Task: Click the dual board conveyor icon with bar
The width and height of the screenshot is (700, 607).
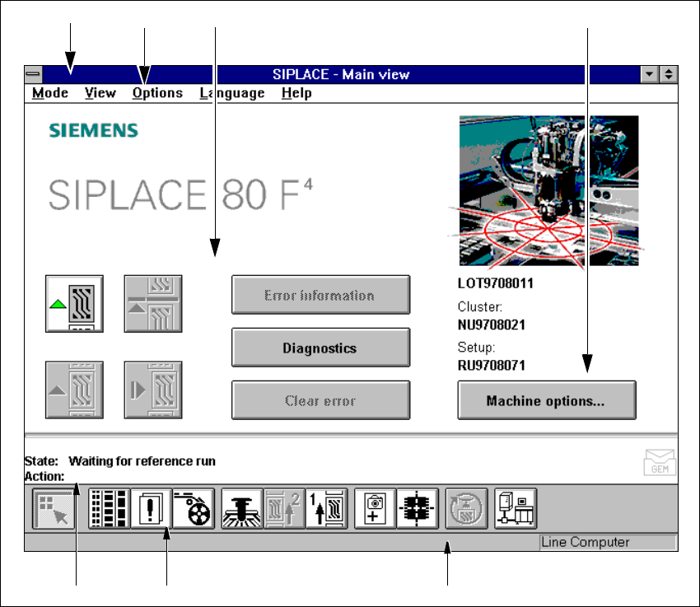Action: [152, 303]
